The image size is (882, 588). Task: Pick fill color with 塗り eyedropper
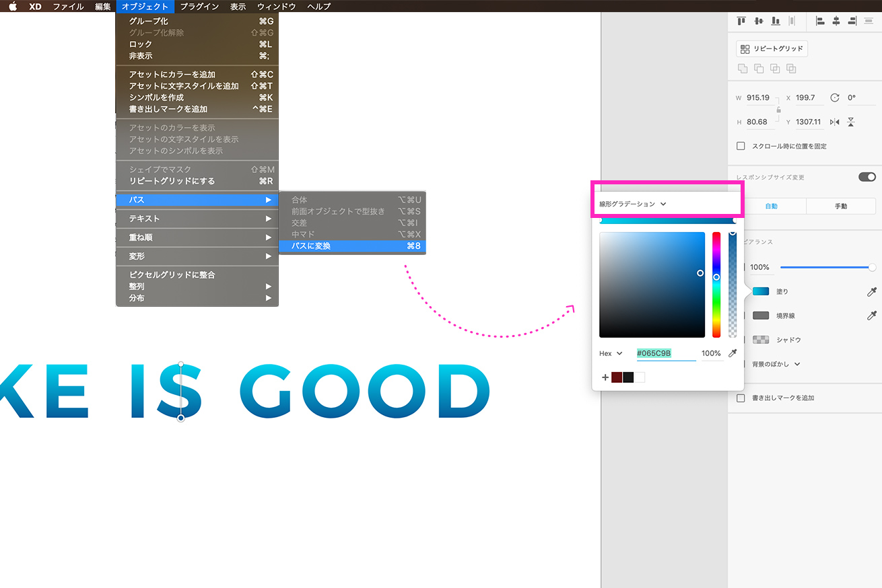(x=871, y=291)
